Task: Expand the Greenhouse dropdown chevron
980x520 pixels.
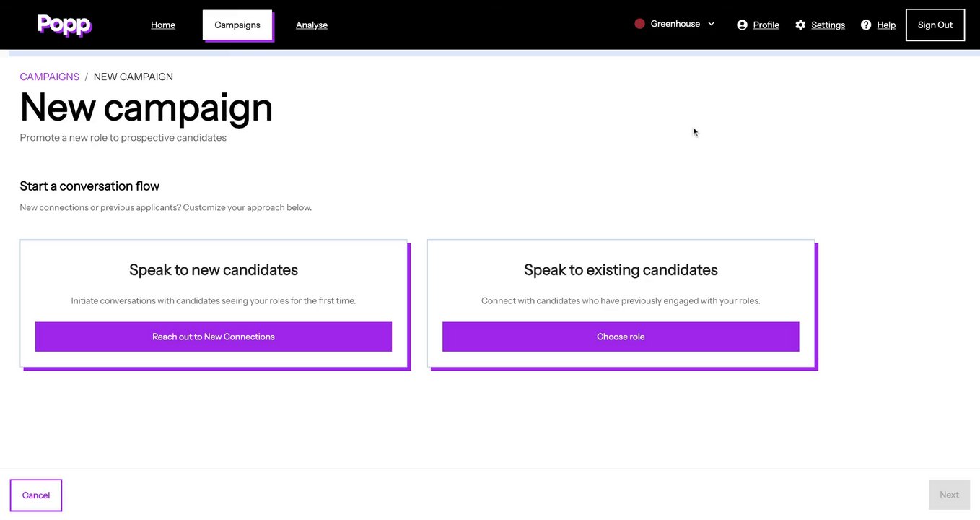Action: (711, 24)
